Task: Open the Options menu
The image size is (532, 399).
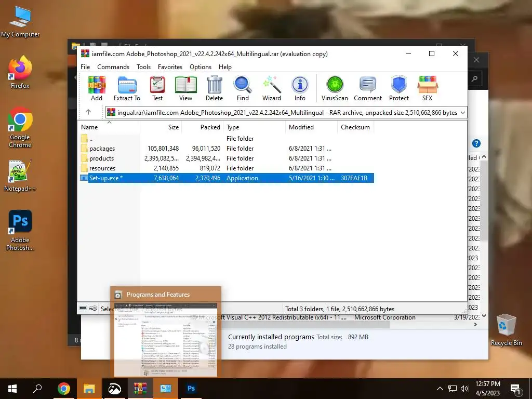Action: click(x=201, y=67)
